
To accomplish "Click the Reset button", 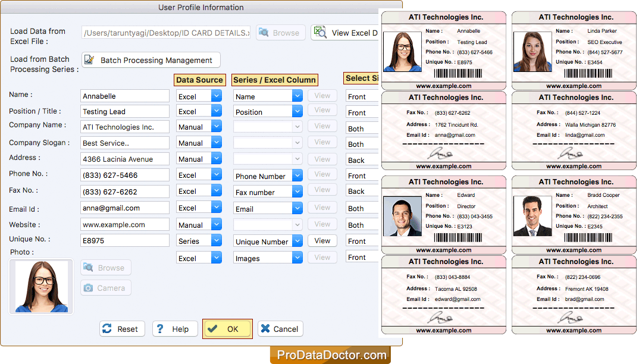I will (x=122, y=328).
